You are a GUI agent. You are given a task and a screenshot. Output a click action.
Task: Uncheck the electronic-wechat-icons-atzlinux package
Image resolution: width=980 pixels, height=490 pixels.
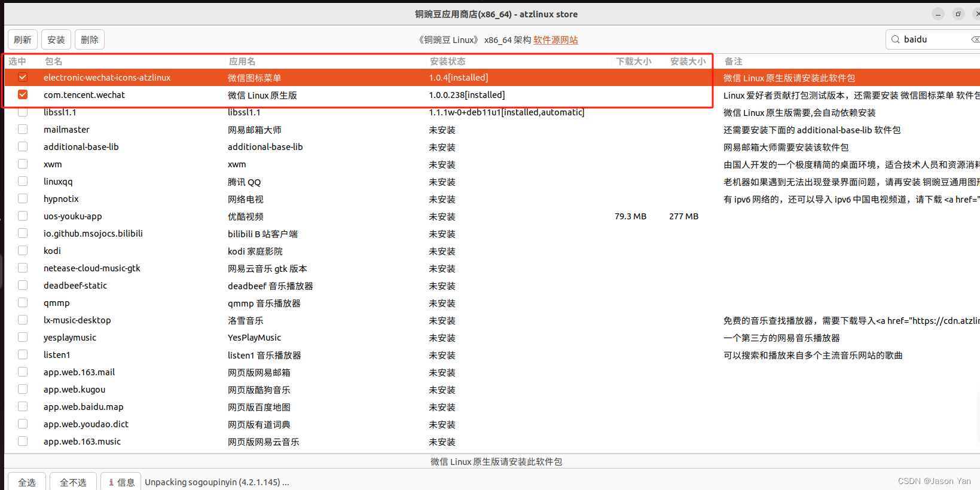(x=23, y=78)
